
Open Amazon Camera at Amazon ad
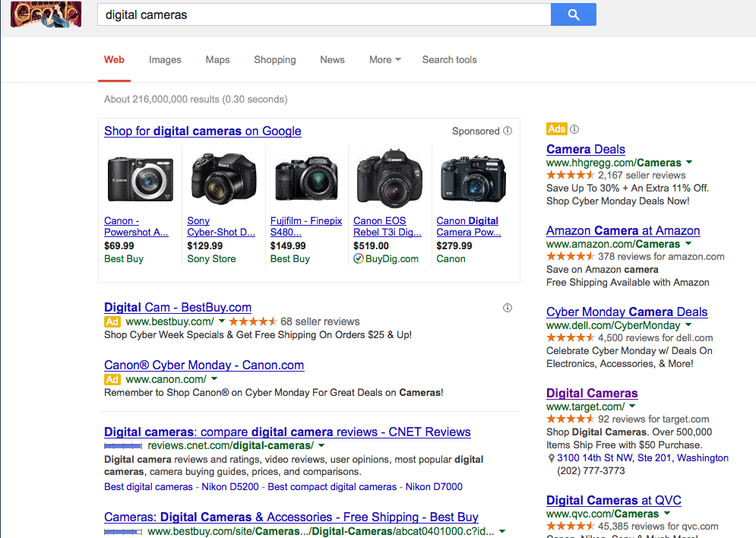tap(623, 231)
